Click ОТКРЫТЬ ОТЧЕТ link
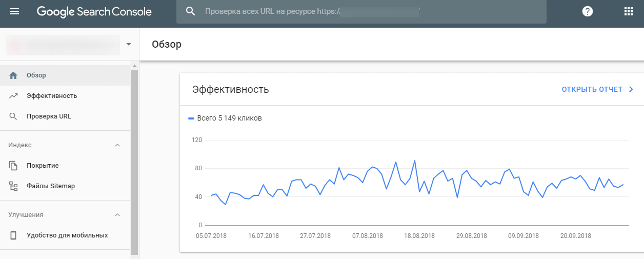Screen dimensions: 644x259 [598, 90]
